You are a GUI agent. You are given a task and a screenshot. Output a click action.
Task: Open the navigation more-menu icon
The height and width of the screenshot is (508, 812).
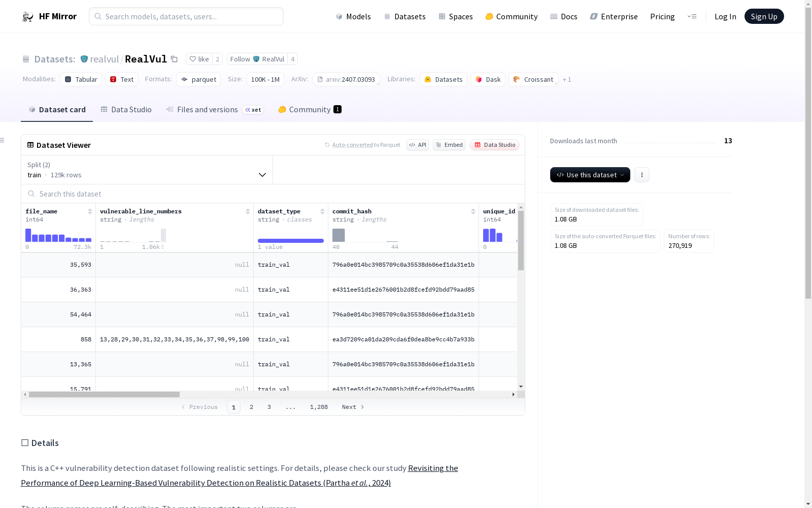coord(692,16)
